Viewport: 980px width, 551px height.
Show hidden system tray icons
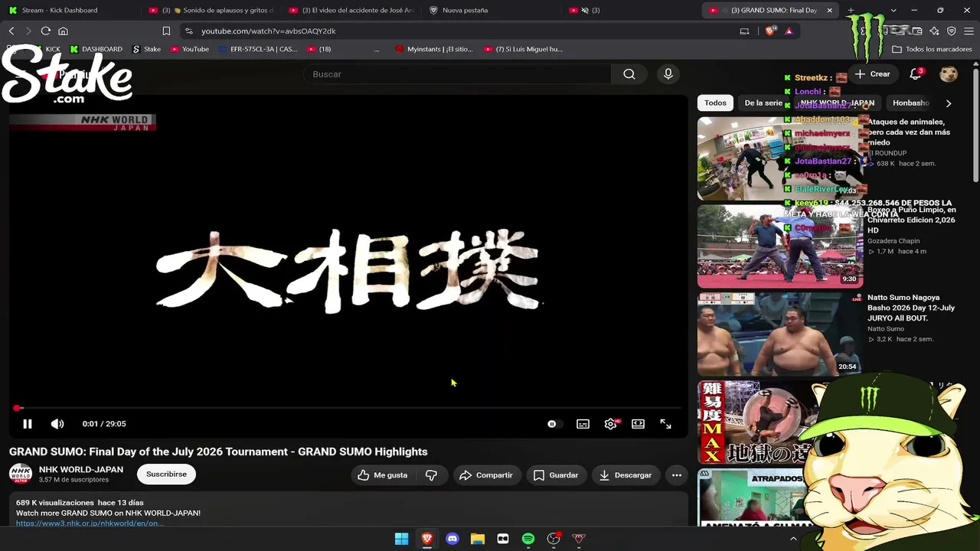click(793, 539)
